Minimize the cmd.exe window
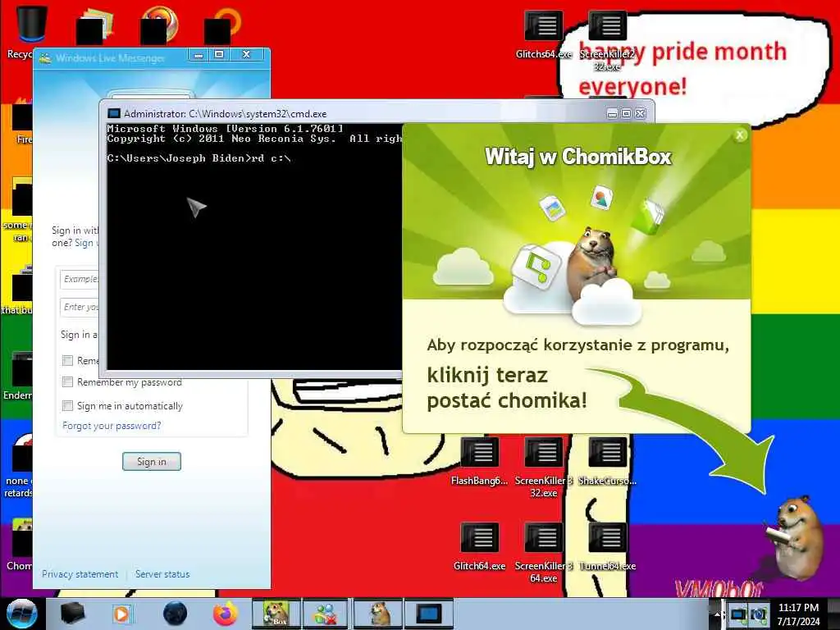Viewport: 840px width, 630px height. pos(612,113)
